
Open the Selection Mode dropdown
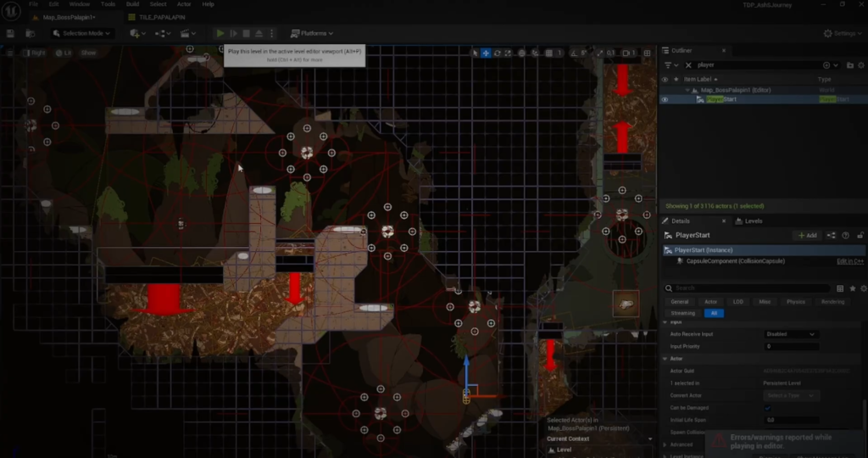(x=85, y=33)
